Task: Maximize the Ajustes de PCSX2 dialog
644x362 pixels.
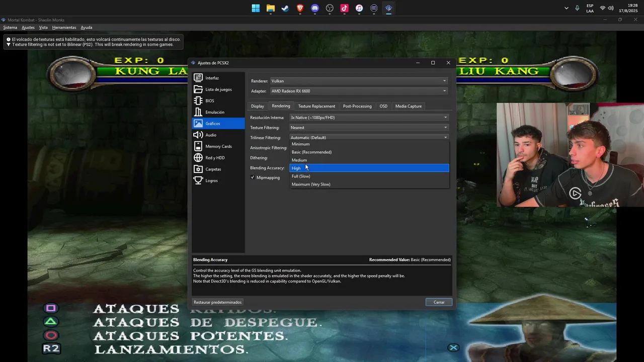Action: (433, 63)
